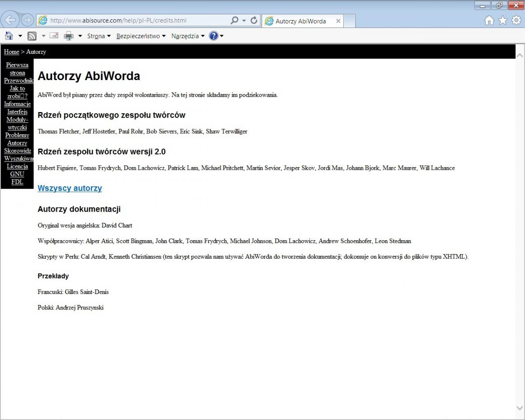Image resolution: width=525 pixels, height=420 pixels.
Task: Open a new blank tab
Action: pyautogui.click(x=350, y=21)
